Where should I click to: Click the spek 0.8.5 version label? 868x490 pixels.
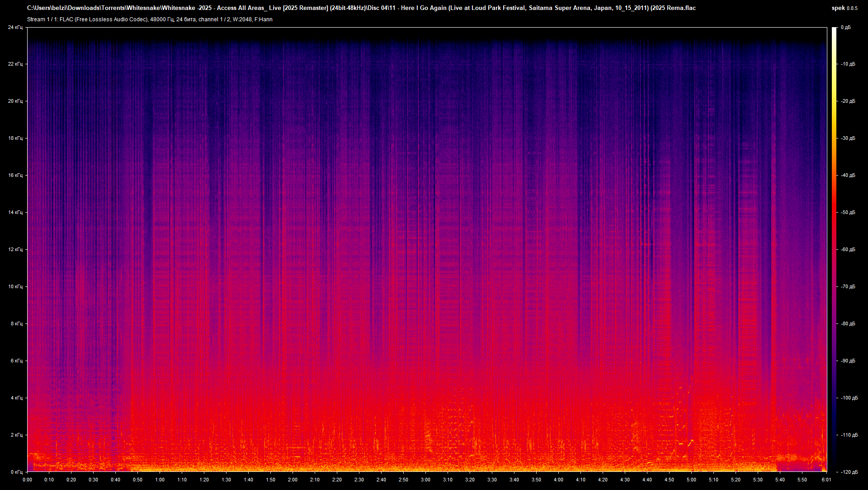(844, 8)
